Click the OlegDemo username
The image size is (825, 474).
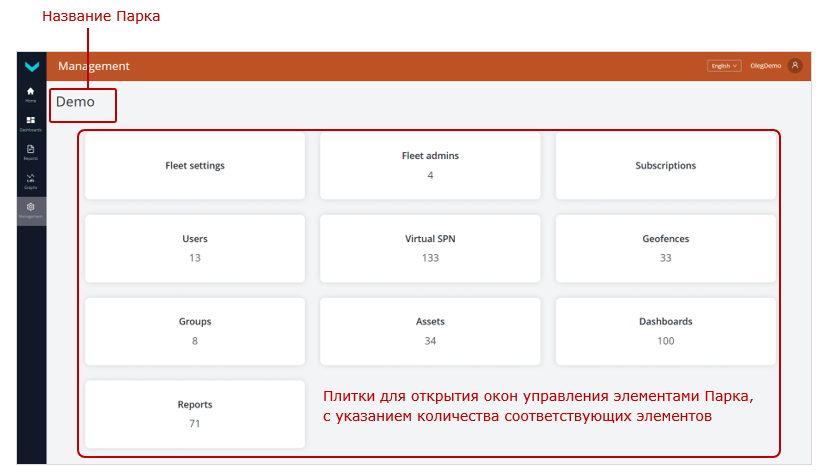(x=766, y=66)
